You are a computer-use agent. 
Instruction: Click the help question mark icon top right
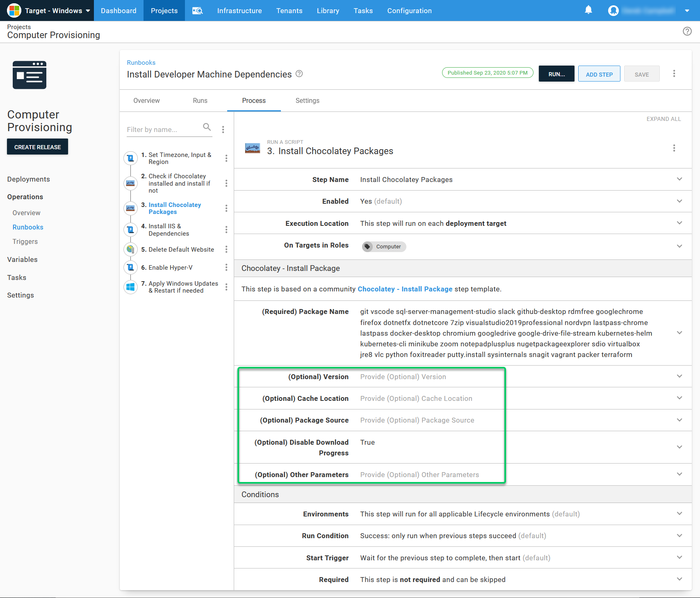[x=687, y=31]
